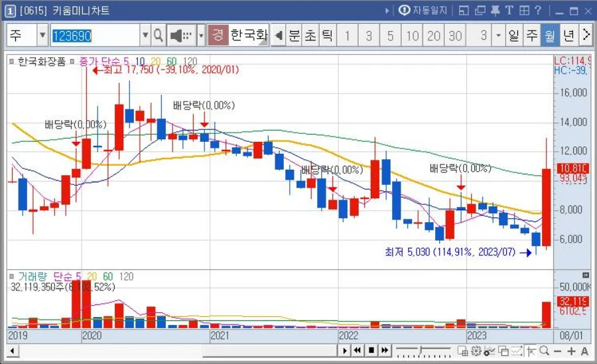
Task: Click the screen layout icon in title bar
Action: (464, 11)
